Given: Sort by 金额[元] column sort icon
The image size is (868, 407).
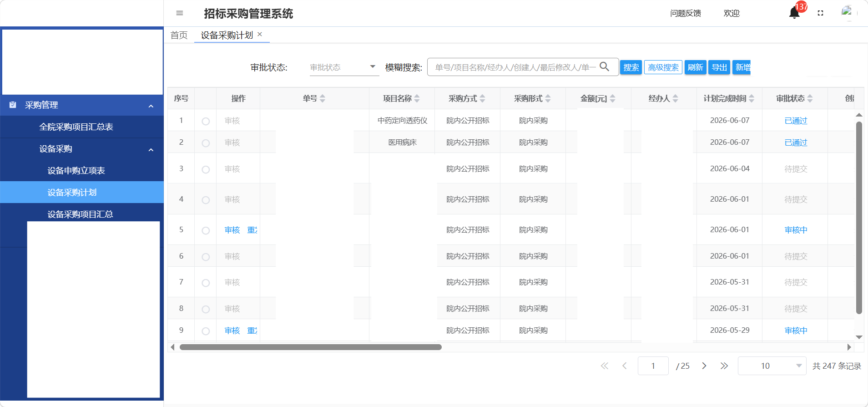Looking at the screenshot, I should pyautogui.click(x=613, y=98).
